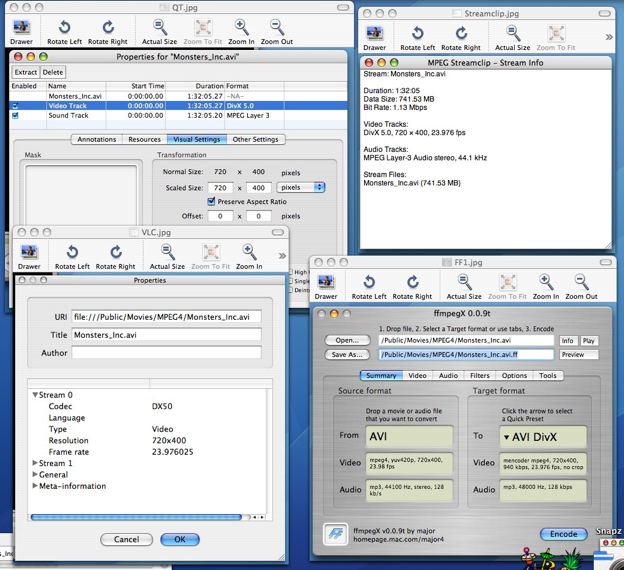Show hidden toolbar items in VLC.jpg window

click(282, 256)
